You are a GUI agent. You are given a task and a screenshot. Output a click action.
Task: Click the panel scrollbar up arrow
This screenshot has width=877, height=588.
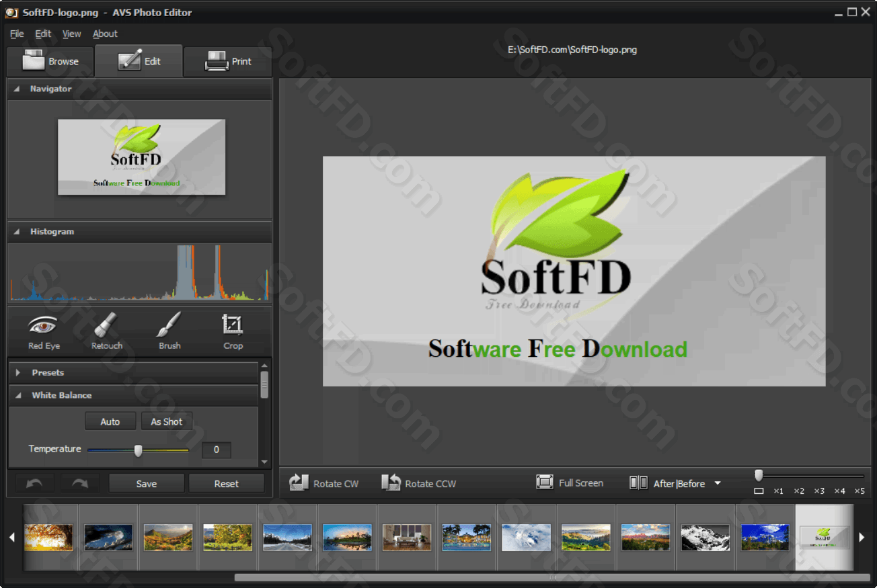264,365
